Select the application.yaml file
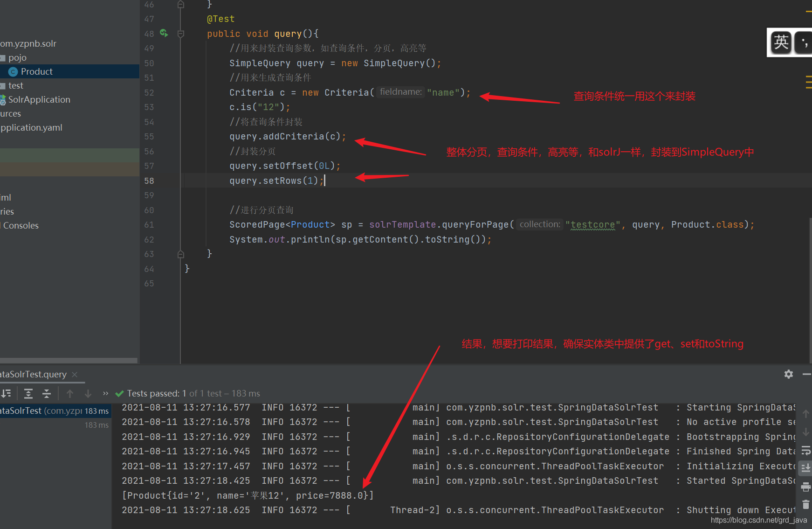812x529 pixels. coord(31,127)
